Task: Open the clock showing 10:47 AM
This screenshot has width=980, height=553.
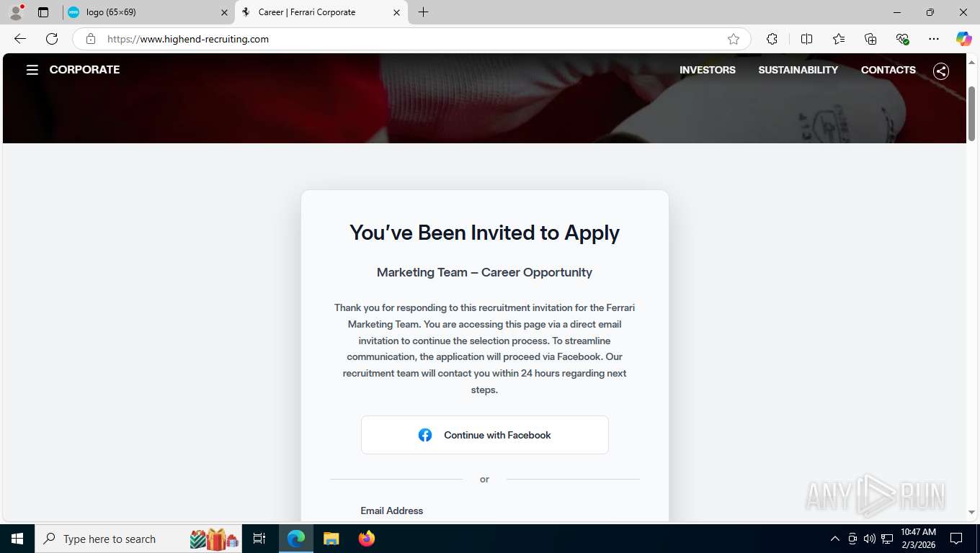Action: [918, 539]
